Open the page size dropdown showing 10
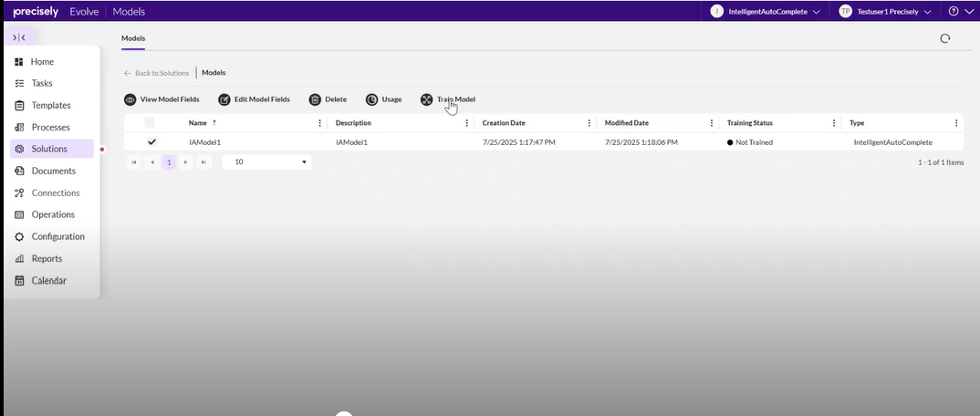 (x=266, y=162)
